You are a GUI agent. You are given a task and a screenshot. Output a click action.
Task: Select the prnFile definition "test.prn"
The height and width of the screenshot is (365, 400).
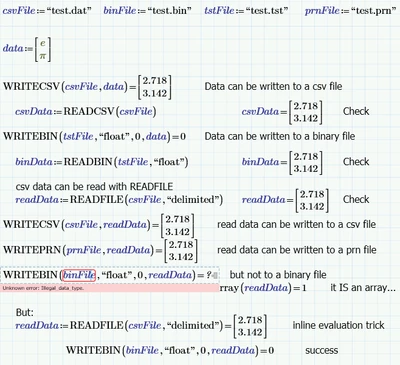pyautogui.click(x=350, y=10)
